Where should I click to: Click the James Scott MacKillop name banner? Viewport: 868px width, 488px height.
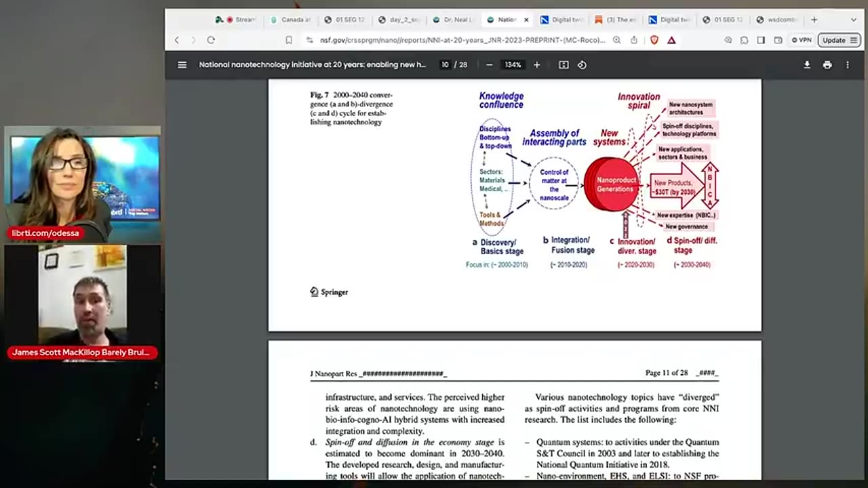pyautogui.click(x=81, y=352)
